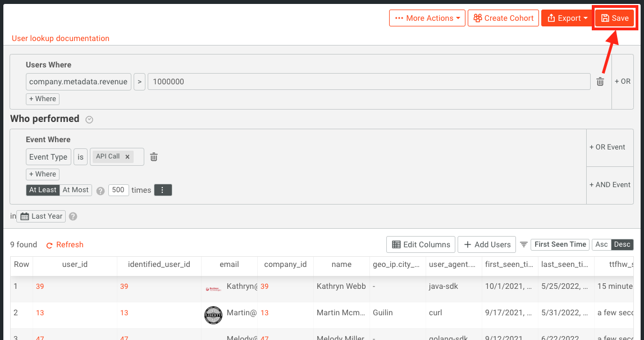Image resolution: width=644 pixels, height=340 pixels.
Task: Click + OR Event
Action: 610,147
